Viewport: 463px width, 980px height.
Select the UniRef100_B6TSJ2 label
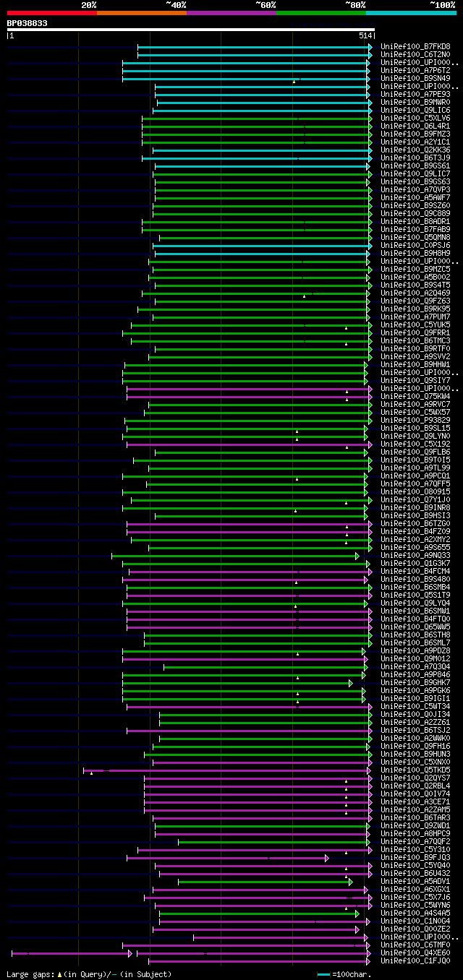[415, 730]
